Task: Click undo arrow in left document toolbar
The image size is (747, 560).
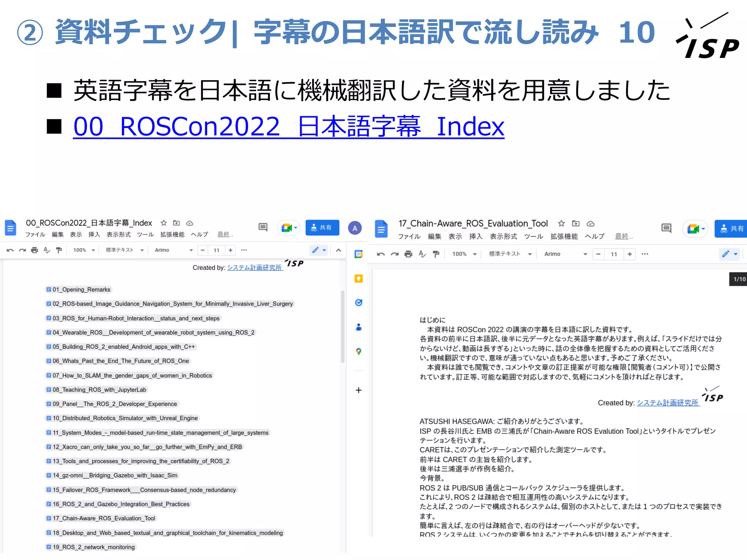Action: 10,250
